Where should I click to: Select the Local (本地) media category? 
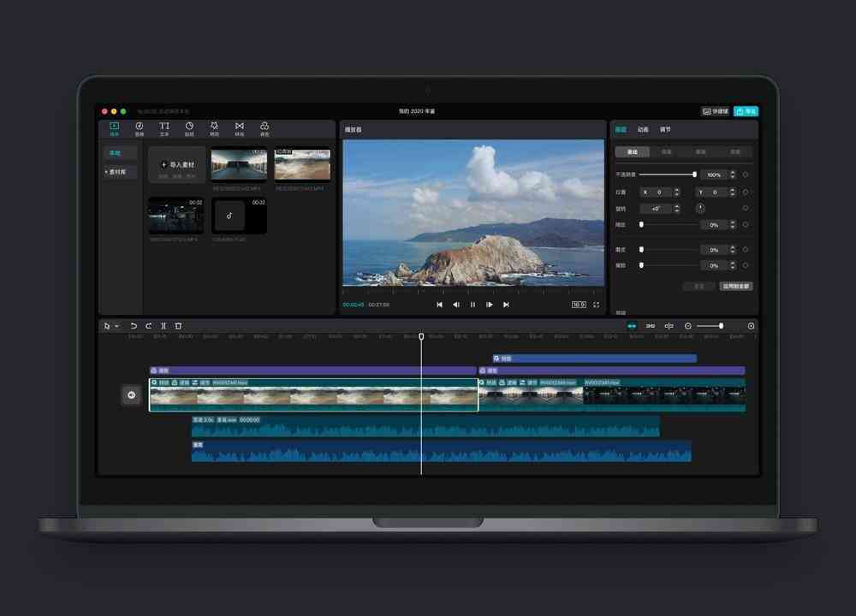[x=119, y=153]
